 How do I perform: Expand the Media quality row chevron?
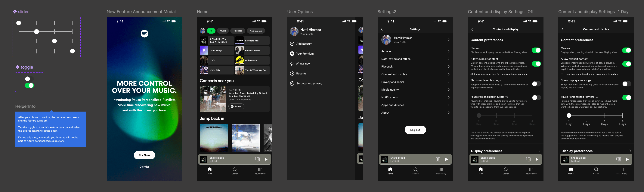(x=448, y=90)
